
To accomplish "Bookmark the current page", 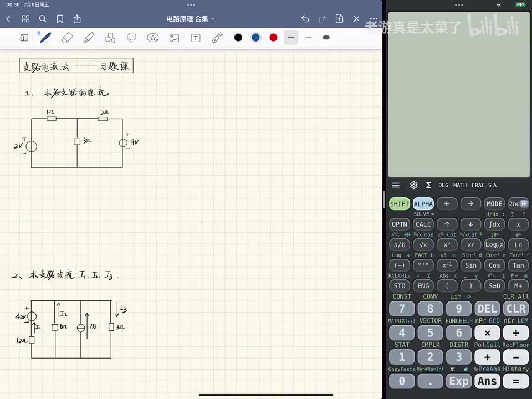I will point(60,19).
